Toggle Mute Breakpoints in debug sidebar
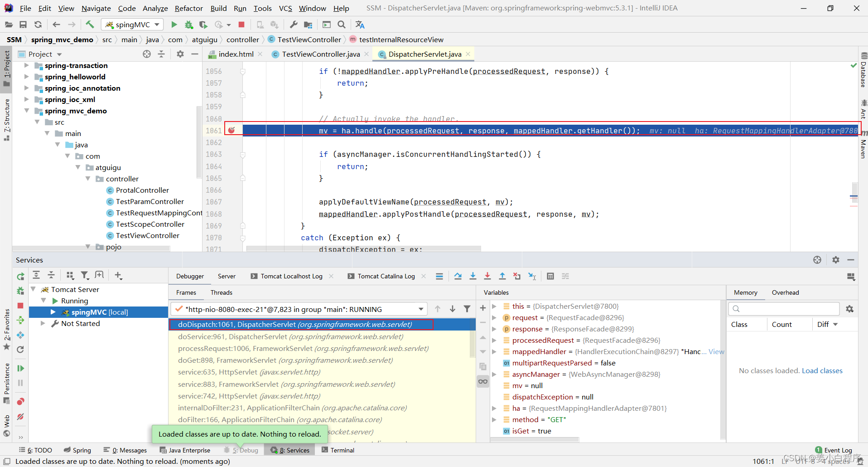This screenshot has width=868, height=467. 20,417
